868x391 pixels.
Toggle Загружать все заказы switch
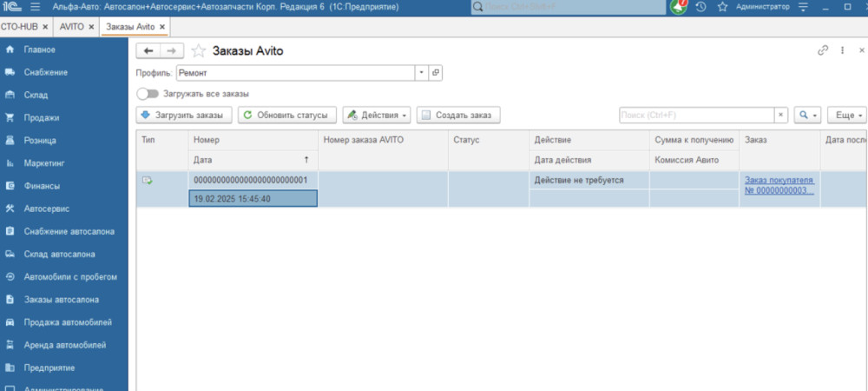148,94
